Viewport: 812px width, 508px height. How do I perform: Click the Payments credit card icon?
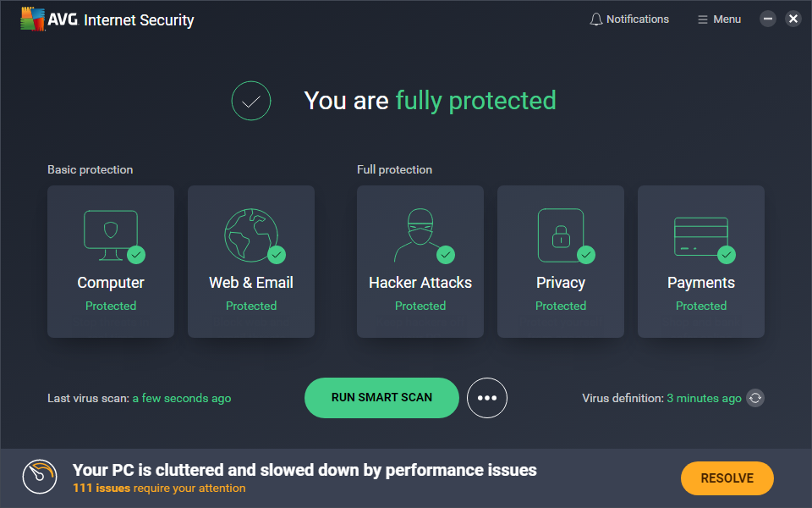pyautogui.click(x=700, y=235)
